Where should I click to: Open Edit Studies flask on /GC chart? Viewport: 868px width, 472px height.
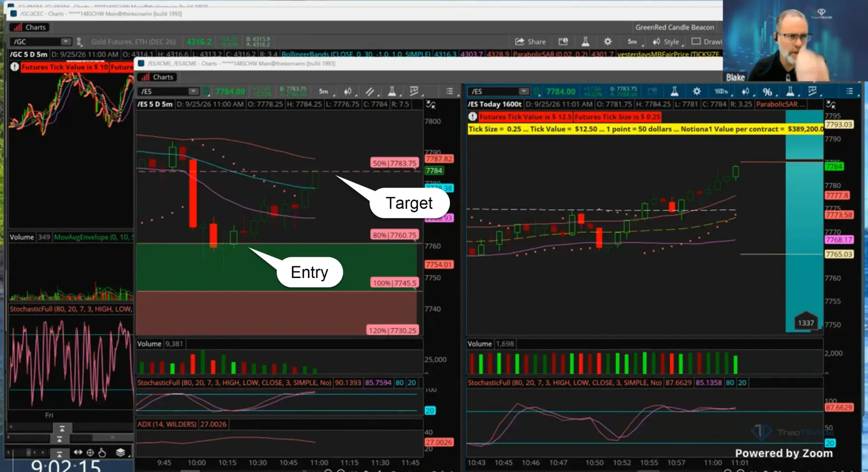(585, 42)
